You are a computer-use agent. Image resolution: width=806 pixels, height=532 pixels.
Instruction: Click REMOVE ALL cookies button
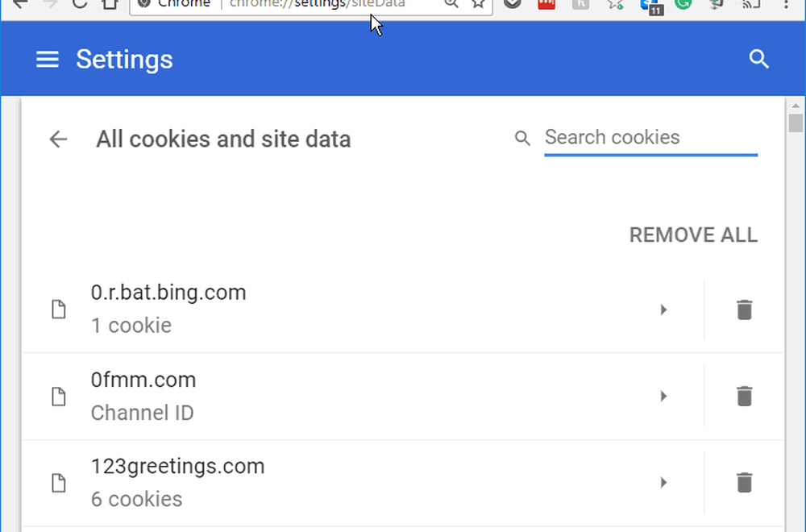pyautogui.click(x=693, y=235)
